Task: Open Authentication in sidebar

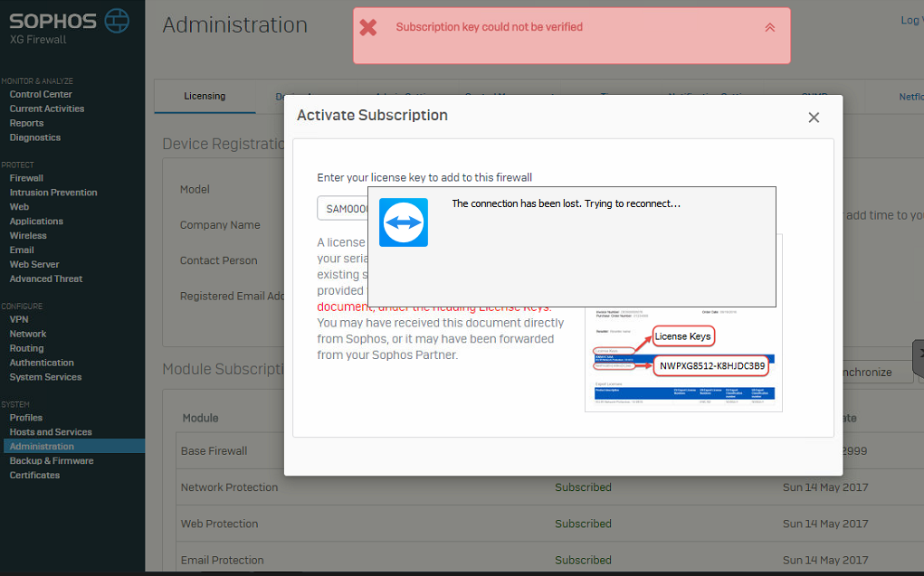Action: (x=42, y=363)
